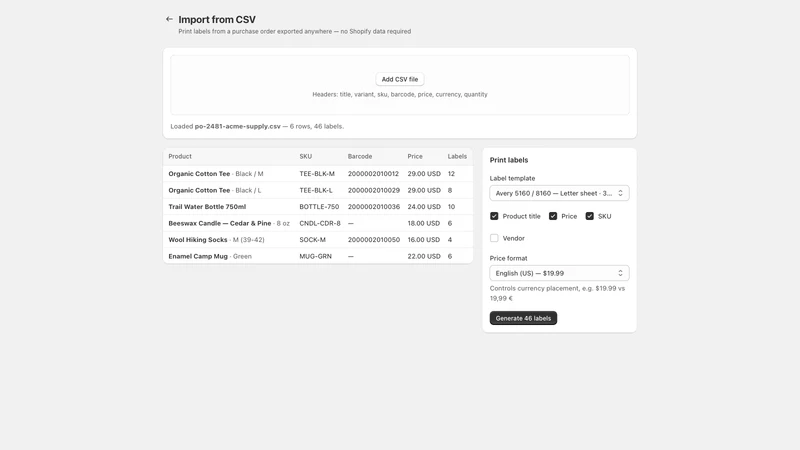This screenshot has height=450, width=800.
Task: Select the Barcode column header
Action: [360, 157]
